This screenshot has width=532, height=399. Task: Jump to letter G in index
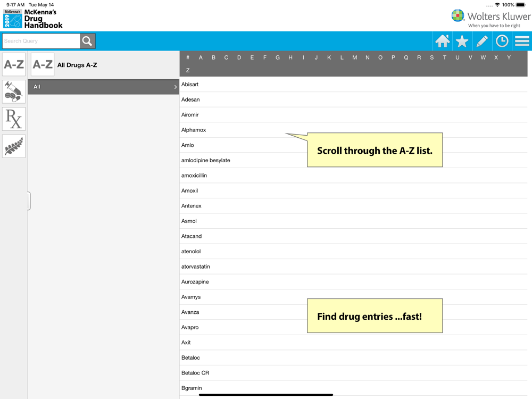tap(278, 57)
